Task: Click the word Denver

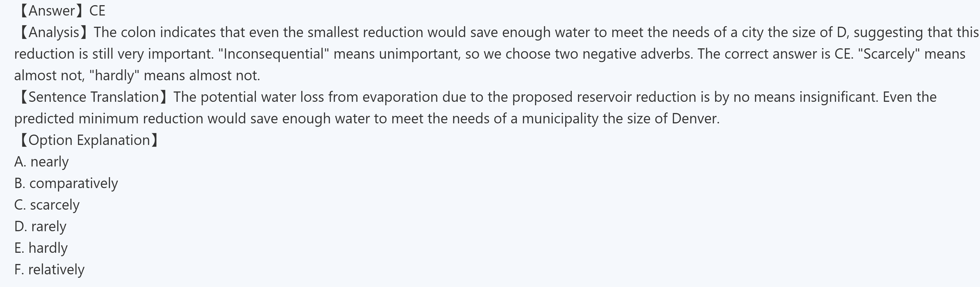Action: [x=695, y=118]
